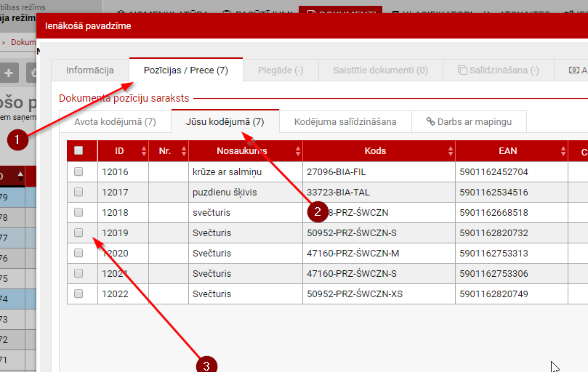Tick the checkbox for row 12019
Image resolution: width=588 pixels, height=372 pixels.
click(78, 232)
